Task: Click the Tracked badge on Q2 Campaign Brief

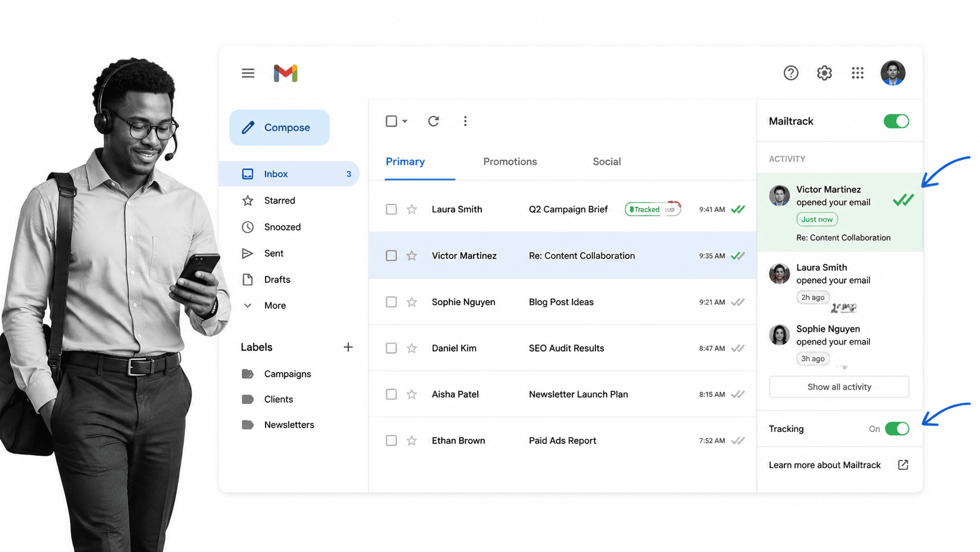Action: coord(652,209)
